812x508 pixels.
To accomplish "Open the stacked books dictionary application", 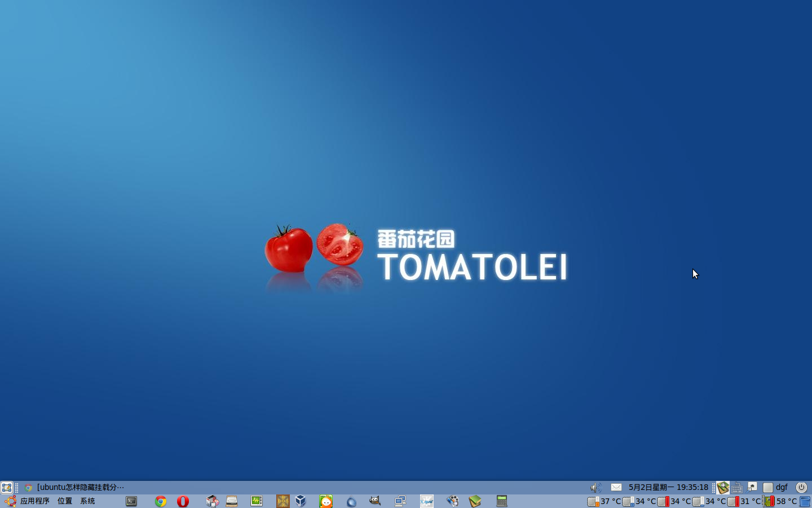I will pyautogui.click(x=475, y=501).
